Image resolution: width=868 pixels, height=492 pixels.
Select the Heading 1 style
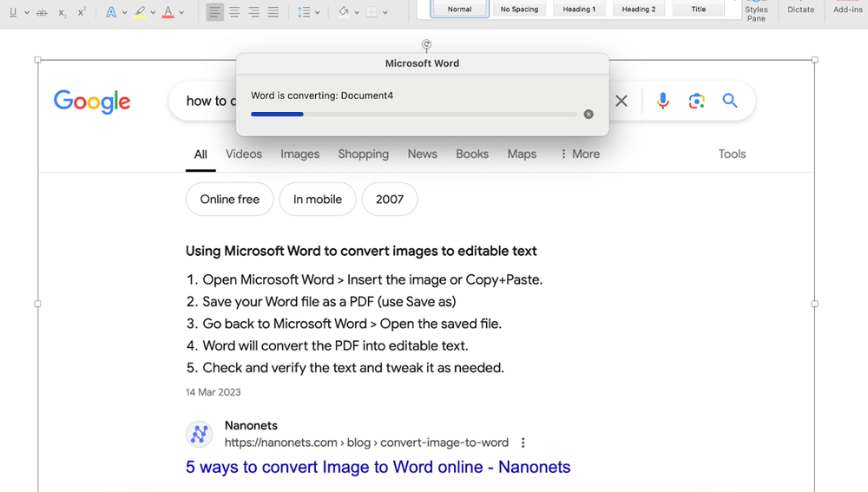tap(579, 9)
